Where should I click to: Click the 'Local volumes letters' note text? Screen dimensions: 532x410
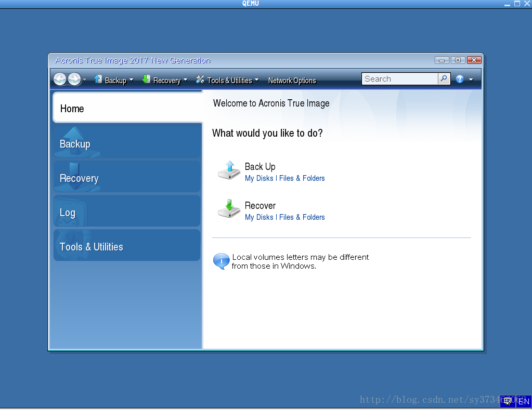[300, 261]
